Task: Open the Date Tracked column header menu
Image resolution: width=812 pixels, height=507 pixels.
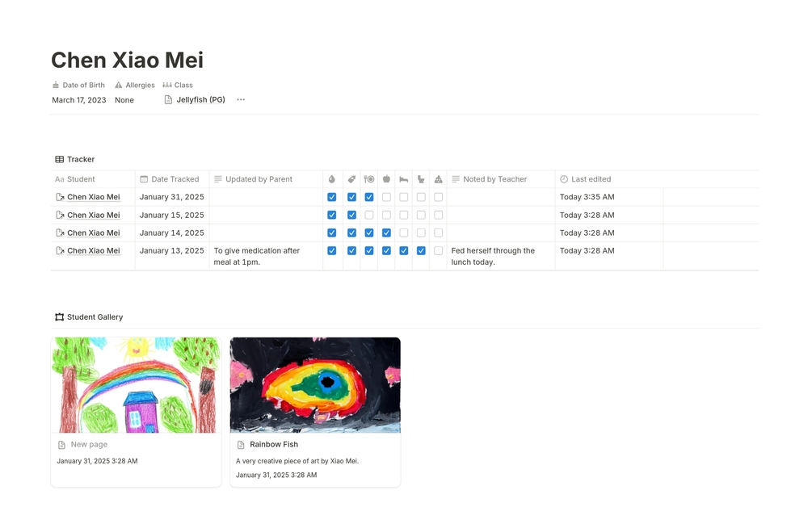Action: tap(175, 179)
